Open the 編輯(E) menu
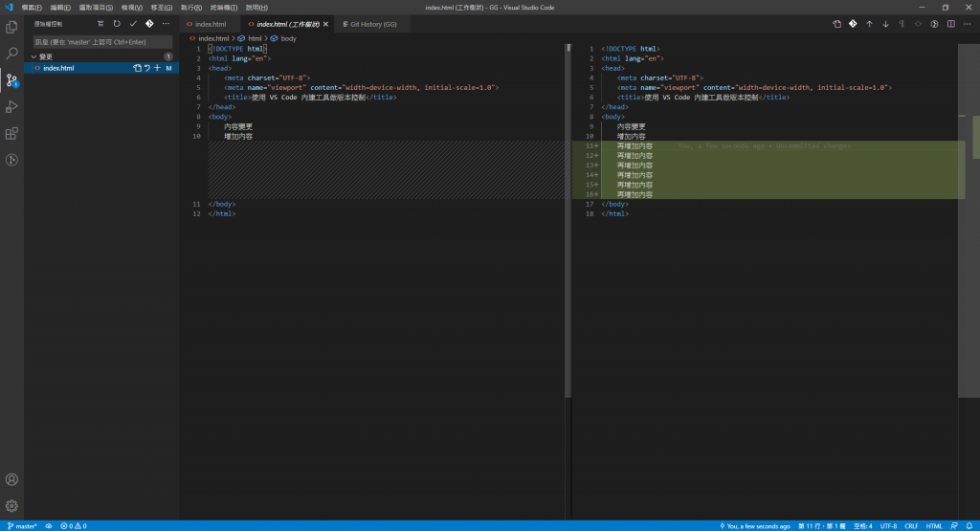 coord(60,8)
